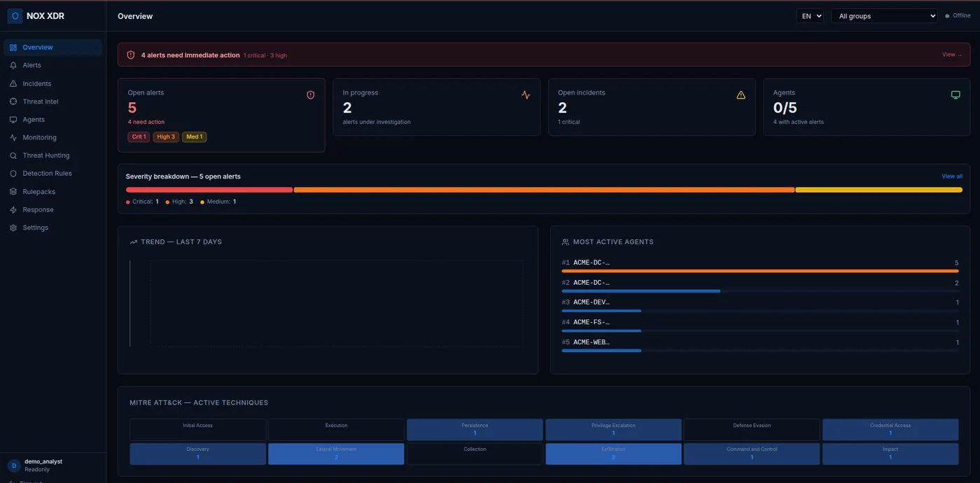Click the Monitoring pulse icon in sidebar
980x483 pixels.
click(x=13, y=138)
